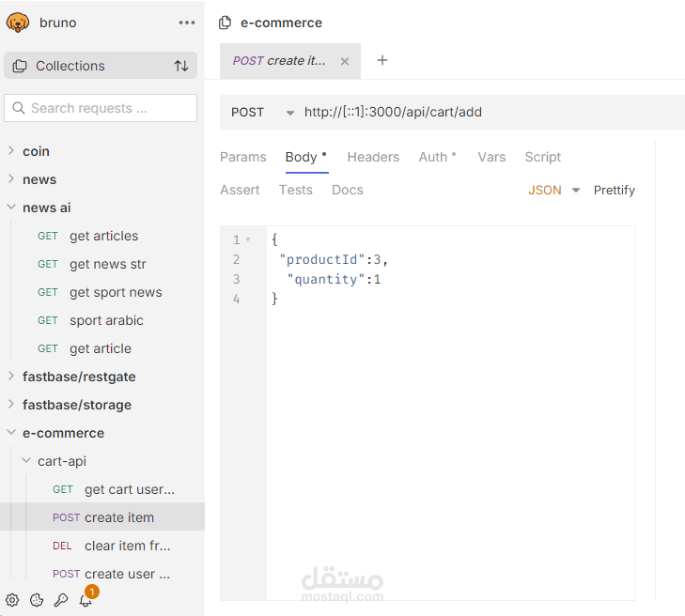The width and height of the screenshot is (685, 616).
Task: Open the get article request
Action: [x=100, y=348]
